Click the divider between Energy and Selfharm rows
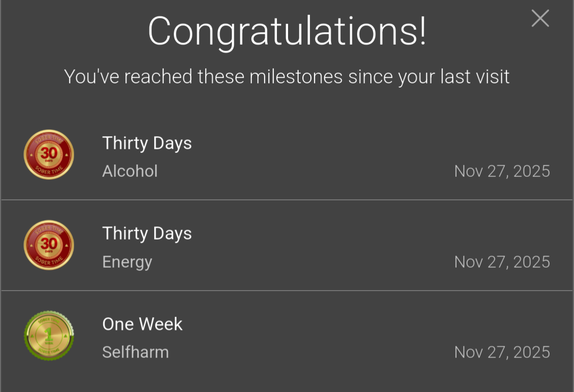The width and height of the screenshot is (574, 392). click(287, 291)
